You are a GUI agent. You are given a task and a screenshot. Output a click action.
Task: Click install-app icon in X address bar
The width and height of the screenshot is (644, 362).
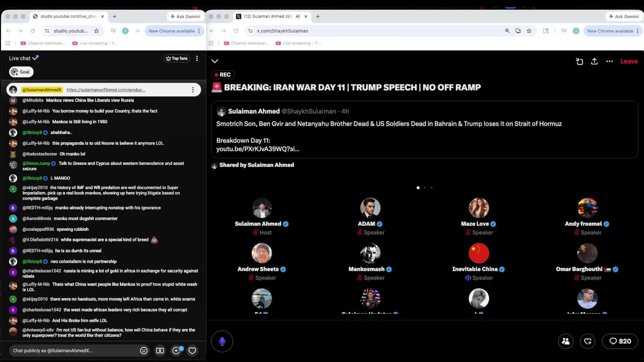[x=518, y=31]
